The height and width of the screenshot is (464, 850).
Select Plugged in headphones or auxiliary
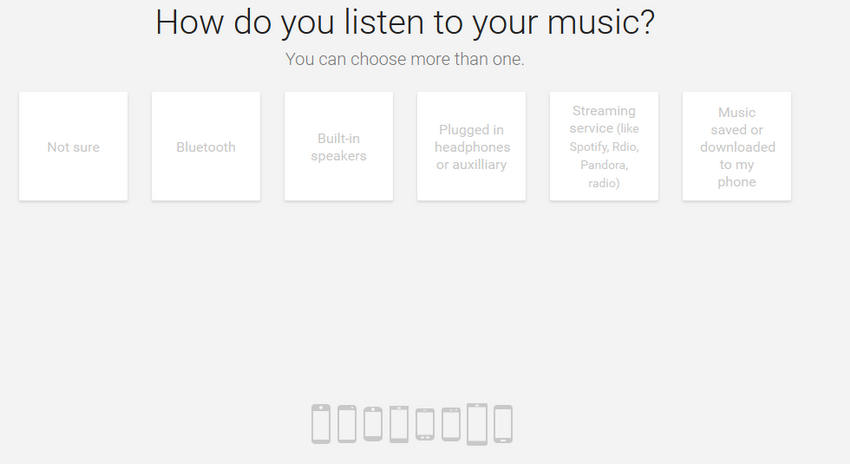click(x=471, y=146)
